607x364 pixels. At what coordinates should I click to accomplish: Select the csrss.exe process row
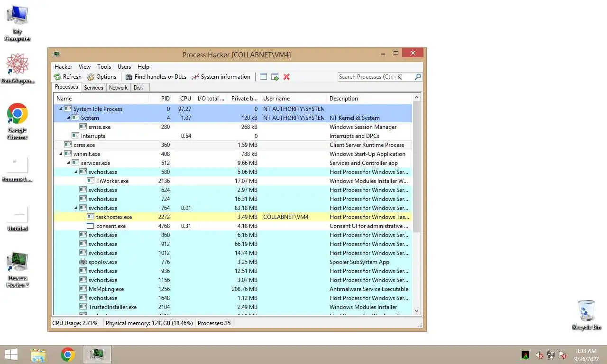233,145
